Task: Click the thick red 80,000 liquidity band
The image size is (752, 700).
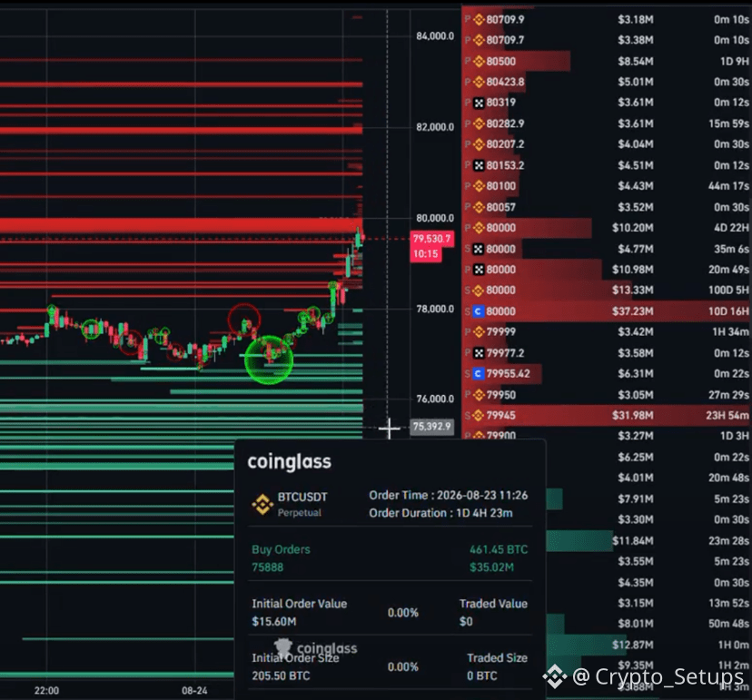Action: tap(182, 226)
